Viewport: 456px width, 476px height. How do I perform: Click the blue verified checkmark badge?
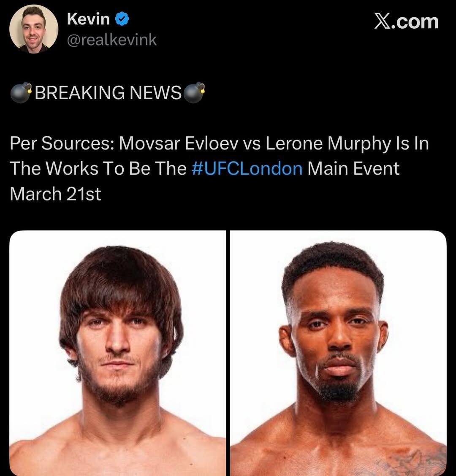tap(122, 19)
